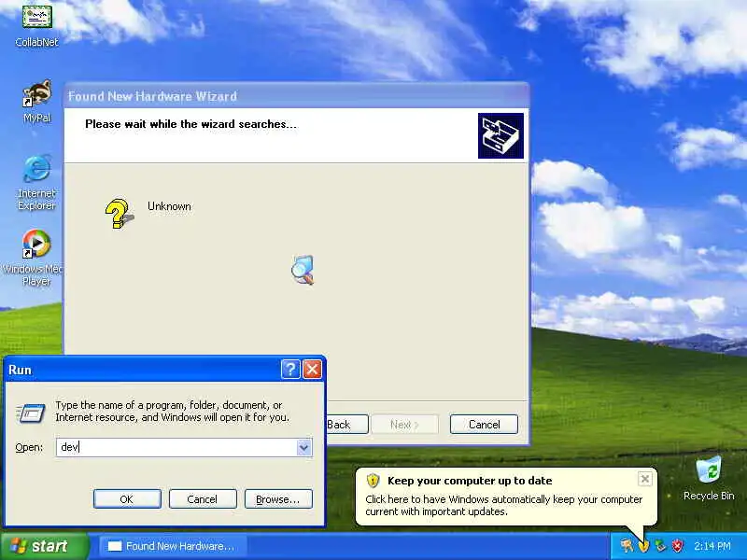Cancel the Found New Hardware Wizard
This screenshot has width=747, height=560.
[x=484, y=425]
